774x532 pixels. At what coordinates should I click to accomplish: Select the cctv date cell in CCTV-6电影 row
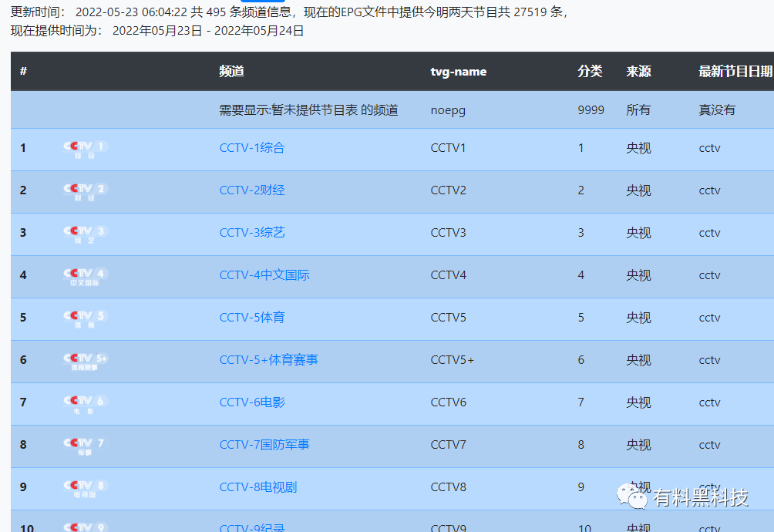[x=709, y=402]
